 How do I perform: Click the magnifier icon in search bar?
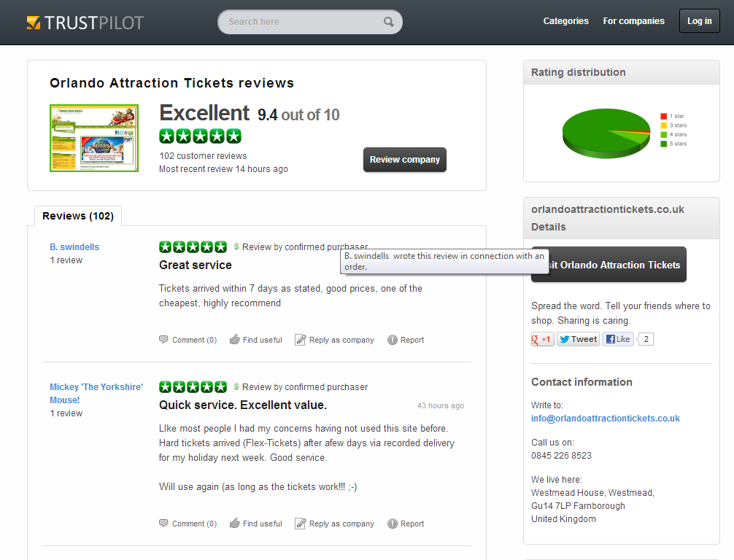[x=389, y=22]
